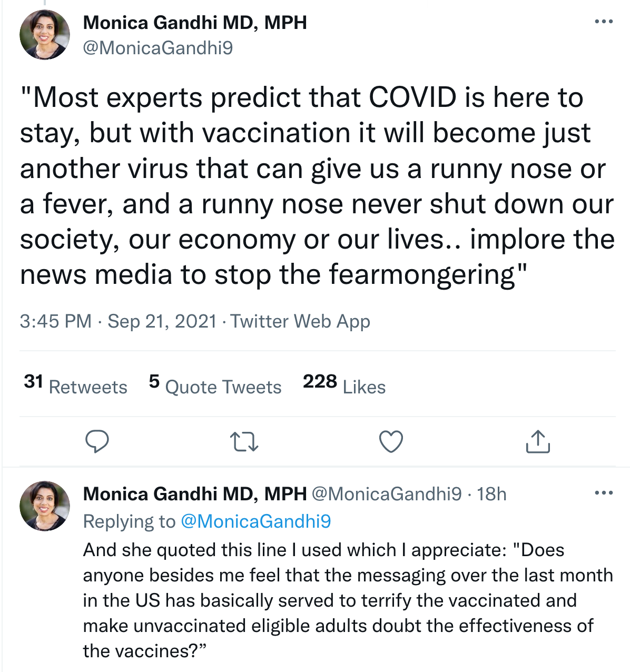Viewport: 630px width, 672px height.
Task: Open the author name in main tweet header
Action: [195, 23]
